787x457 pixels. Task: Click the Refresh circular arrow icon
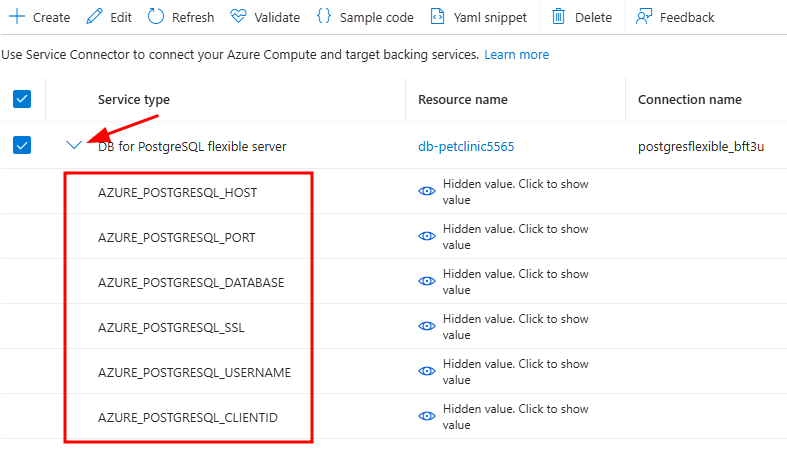click(156, 17)
